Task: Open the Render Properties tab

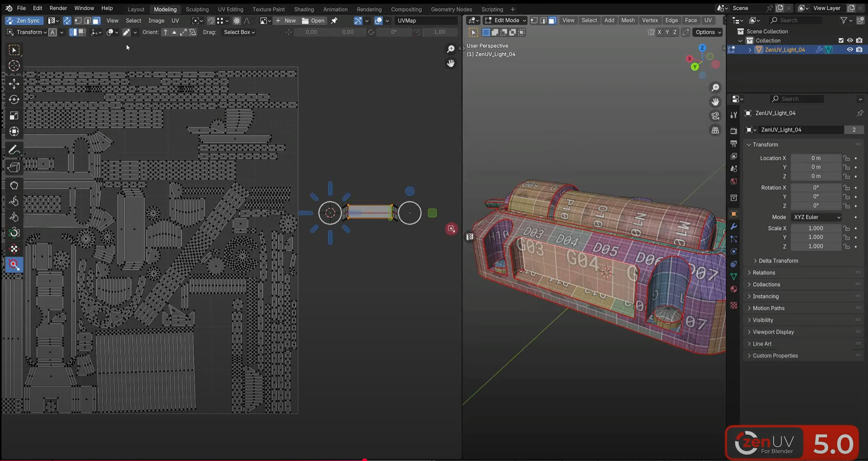Action: point(733,131)
